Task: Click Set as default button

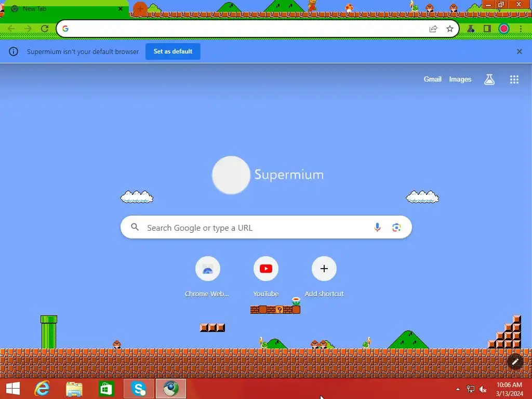Action: pos(172,51)
